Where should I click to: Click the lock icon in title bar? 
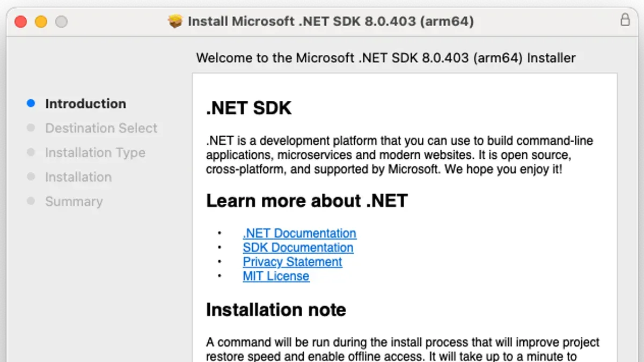625,20
